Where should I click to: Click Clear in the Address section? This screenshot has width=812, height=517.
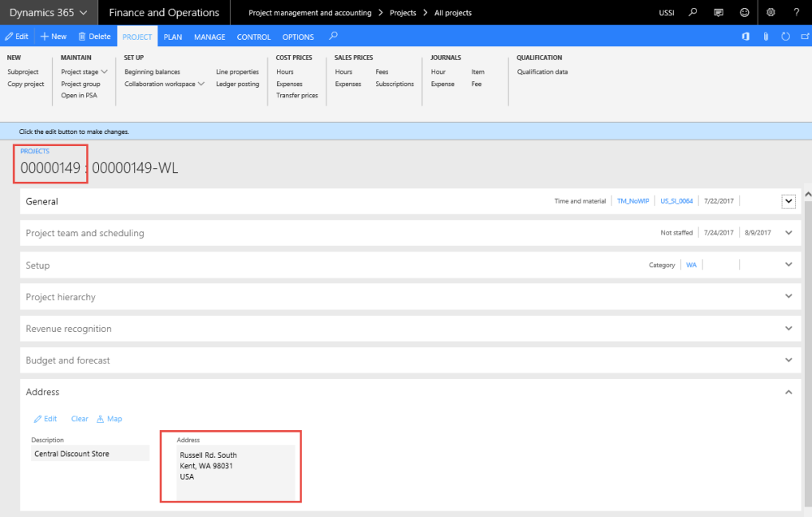(80, 419)
